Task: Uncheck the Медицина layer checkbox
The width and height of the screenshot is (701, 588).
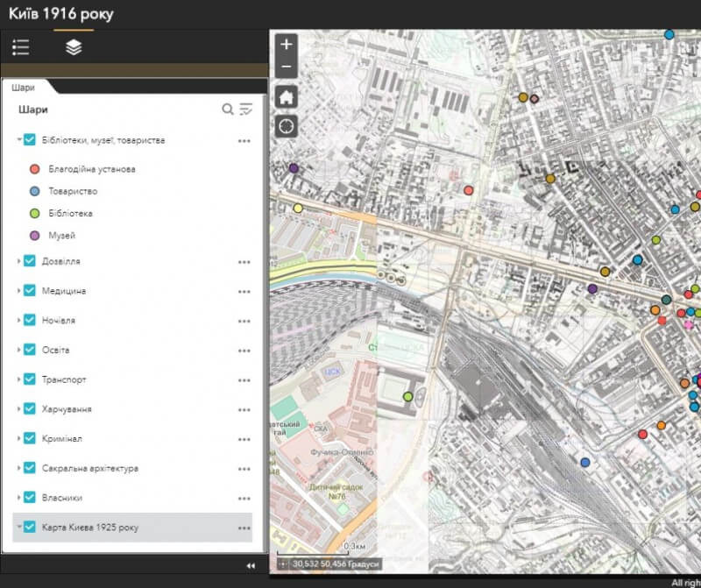Action: (x=30, y=291)
